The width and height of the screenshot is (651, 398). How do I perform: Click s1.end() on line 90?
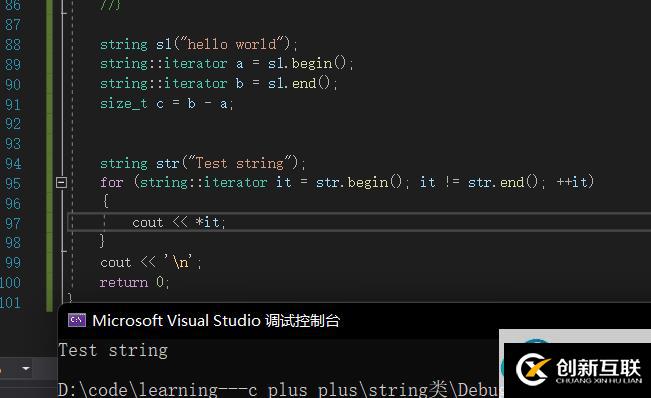[x=299, y=83]
